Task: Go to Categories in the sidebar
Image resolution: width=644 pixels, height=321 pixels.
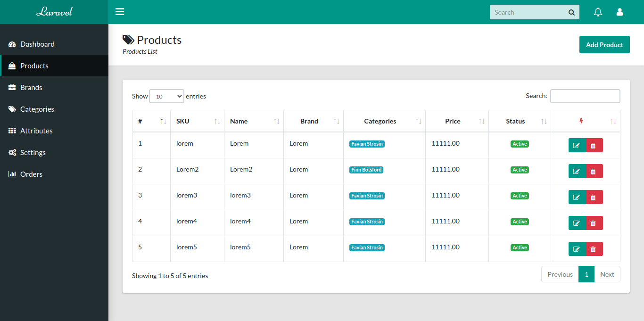Action: point(54,109)
